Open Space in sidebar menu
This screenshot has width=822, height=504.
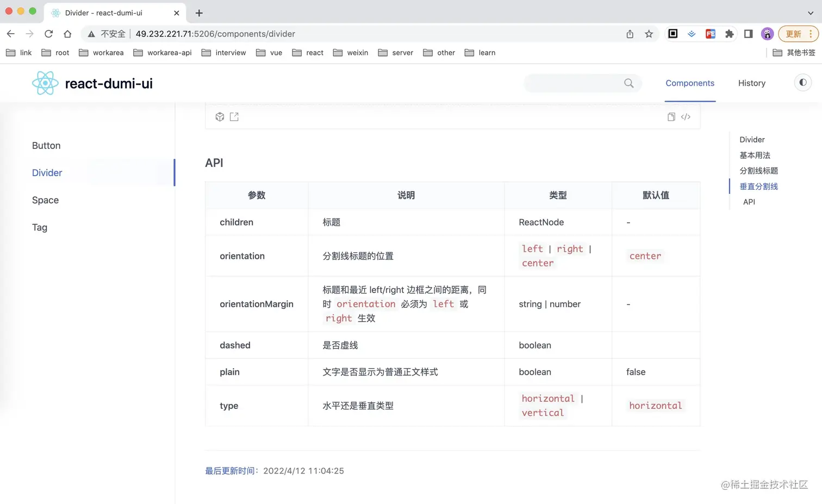point(45,200)
